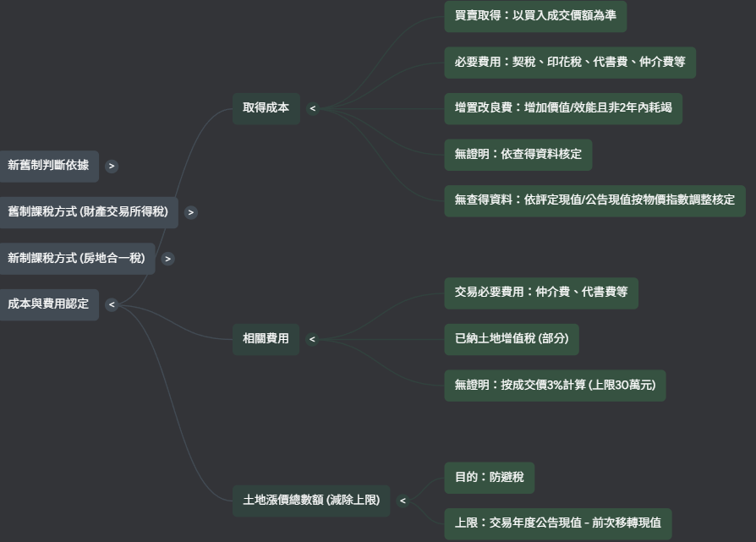The image size is (756, 542).
Task: Select the 增置改良費 node
Action: [564, 108]
